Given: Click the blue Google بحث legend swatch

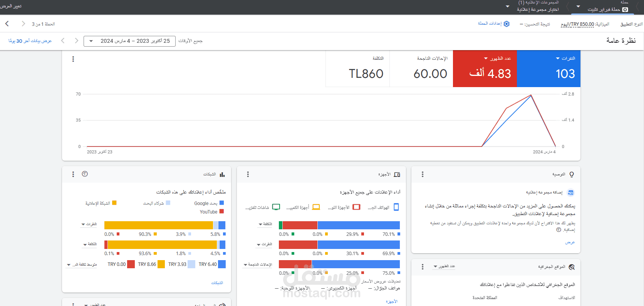Looking at the screenshot, I should point(222,203).
